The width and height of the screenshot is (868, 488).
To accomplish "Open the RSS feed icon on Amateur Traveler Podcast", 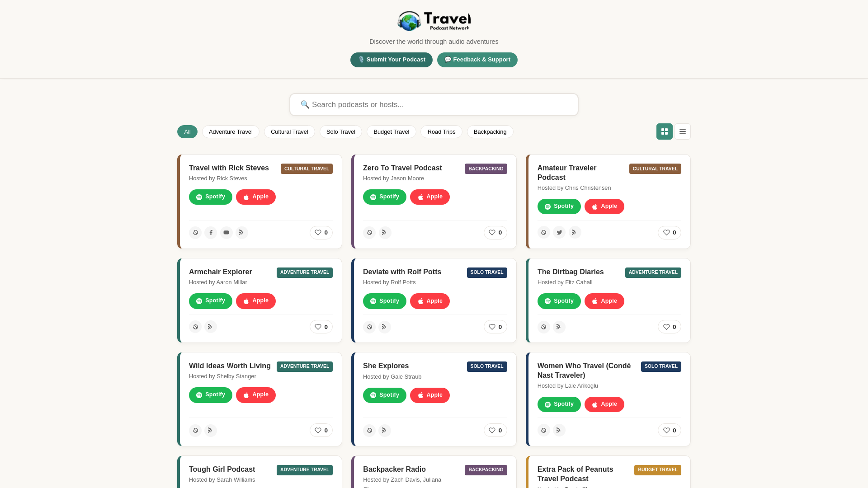I will (x=575, y=232).
